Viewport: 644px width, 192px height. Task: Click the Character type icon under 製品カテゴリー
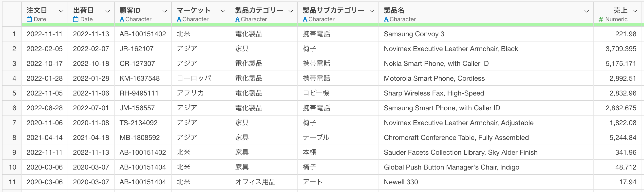237,19
